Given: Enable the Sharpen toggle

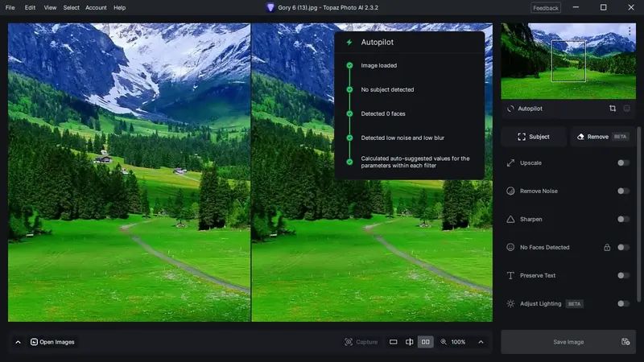Looking at the screenshot, I should pos(623,219).
